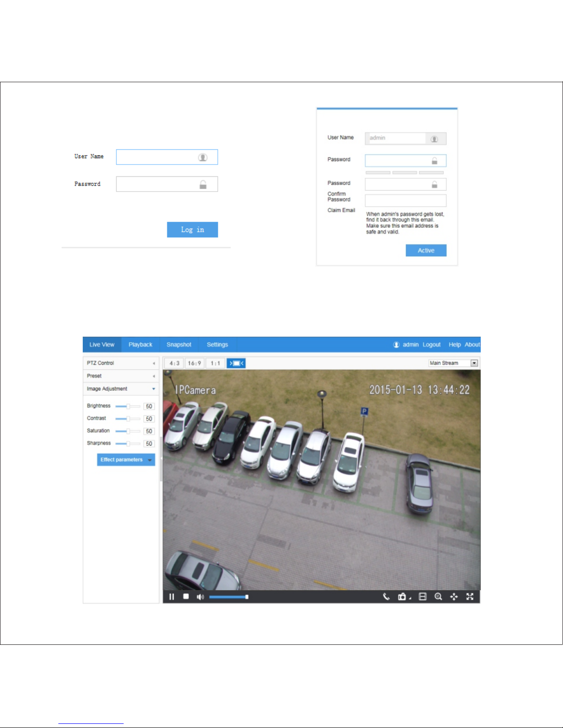Adjust the Contrast slider
The height and width of the screenshot is (728, 563).
pyautogui.click(x=128, y=419)
